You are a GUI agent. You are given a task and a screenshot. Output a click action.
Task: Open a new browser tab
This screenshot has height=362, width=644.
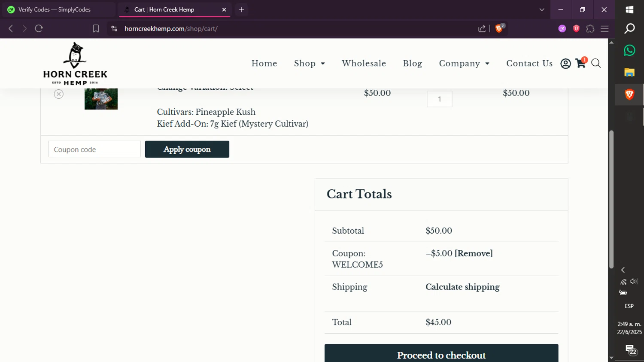click(242, 9)
